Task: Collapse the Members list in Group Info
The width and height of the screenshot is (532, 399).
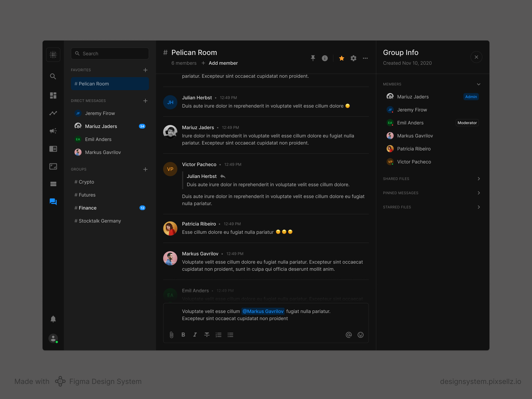Action: point(479,84)
